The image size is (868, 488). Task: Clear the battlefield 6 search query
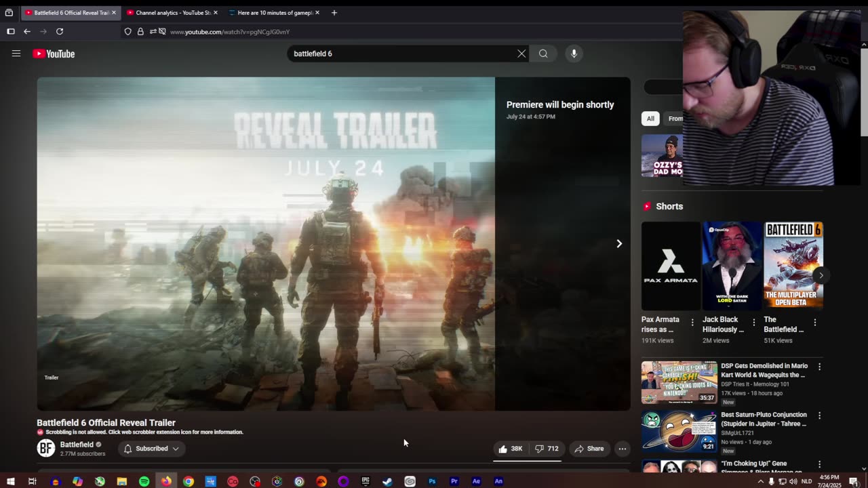point(521,54)
